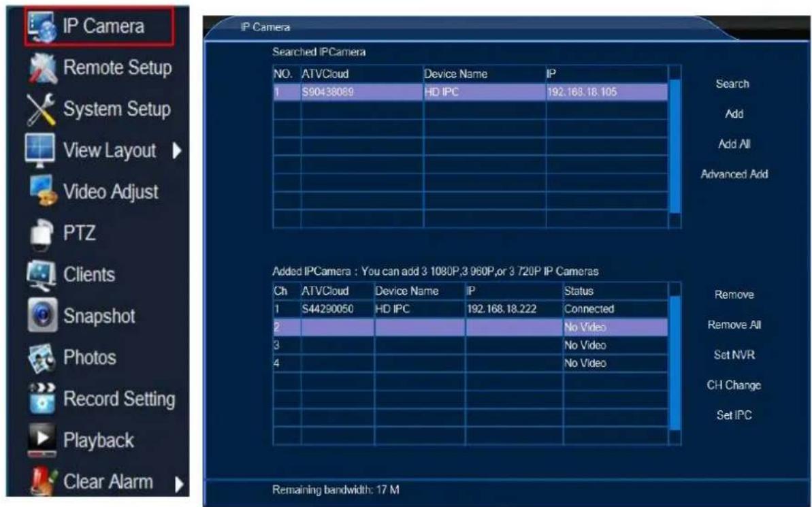Choose PTZ from the side menu
Image resolution: width=812 pixels, height=507 pixels.
pos(79,233)
